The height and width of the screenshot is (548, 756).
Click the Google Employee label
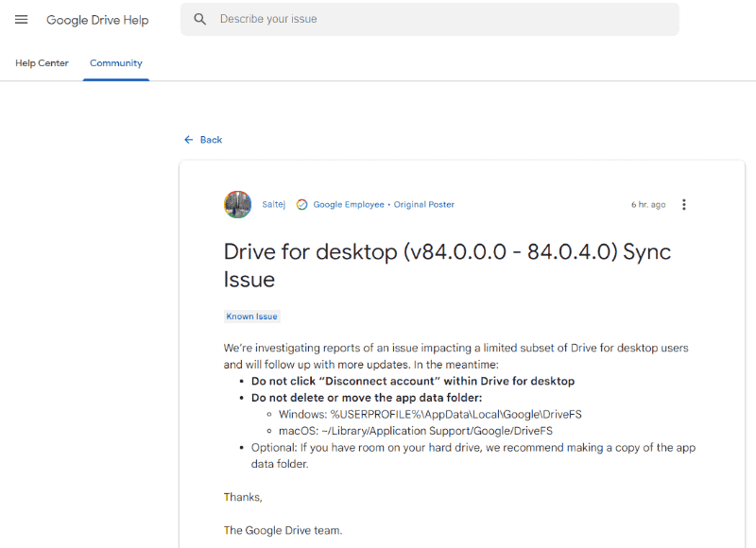coord(349,204)
